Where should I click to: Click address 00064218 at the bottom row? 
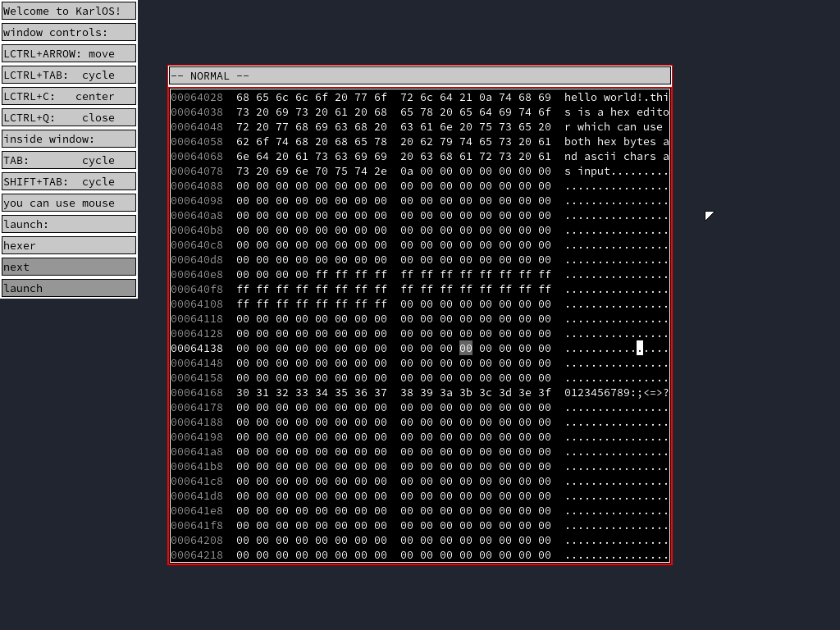[x=197, y=555]
